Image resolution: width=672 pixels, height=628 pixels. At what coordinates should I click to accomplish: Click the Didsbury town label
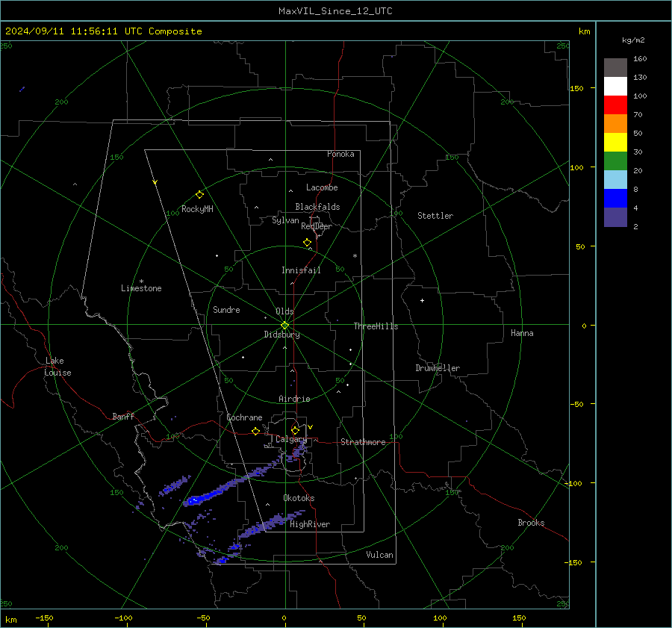coord(282,335)
